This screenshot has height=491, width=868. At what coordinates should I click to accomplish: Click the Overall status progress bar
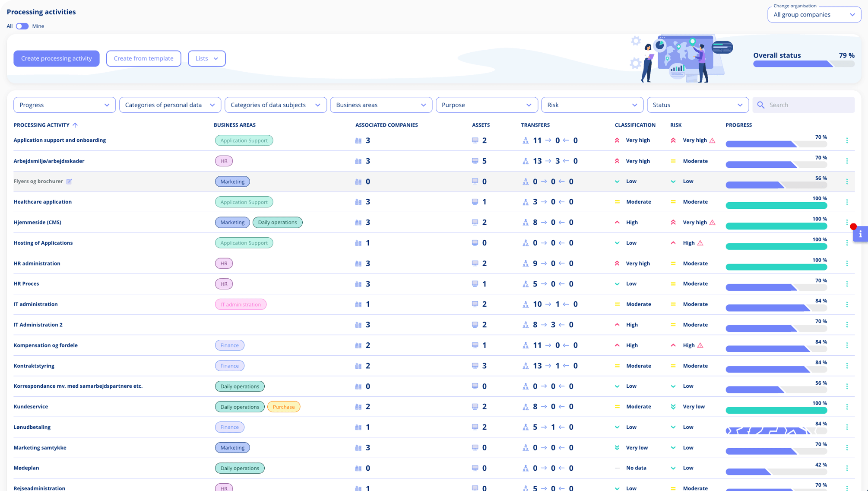coord(804,64)
